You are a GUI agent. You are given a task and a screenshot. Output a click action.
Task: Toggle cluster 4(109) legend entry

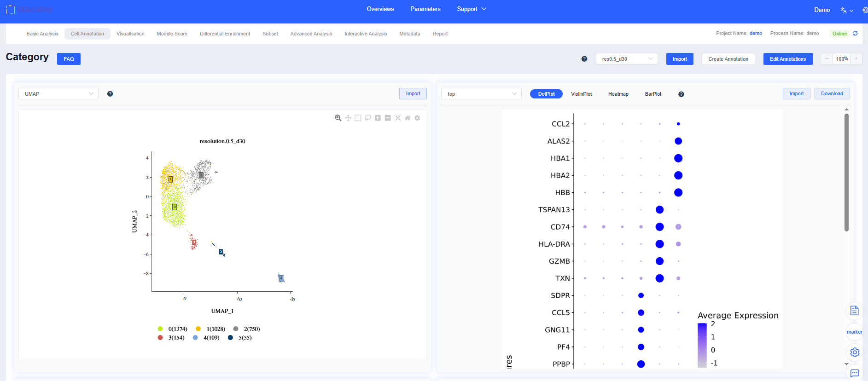(206, 338)
